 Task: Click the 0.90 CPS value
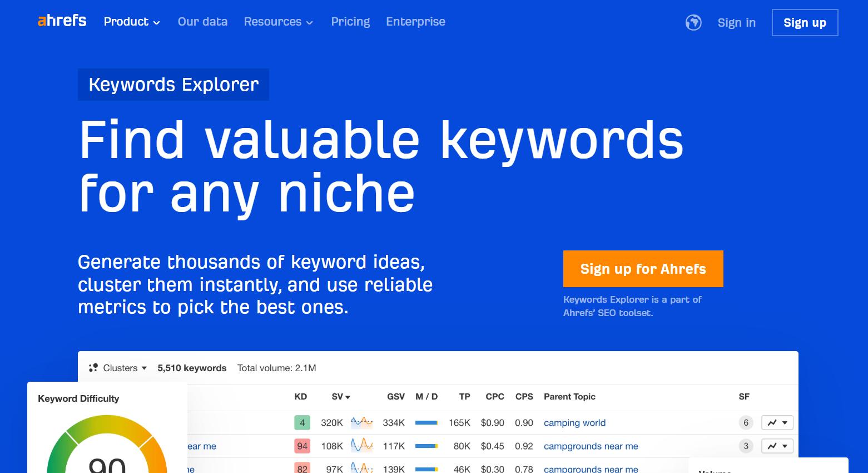coord(524,423)
